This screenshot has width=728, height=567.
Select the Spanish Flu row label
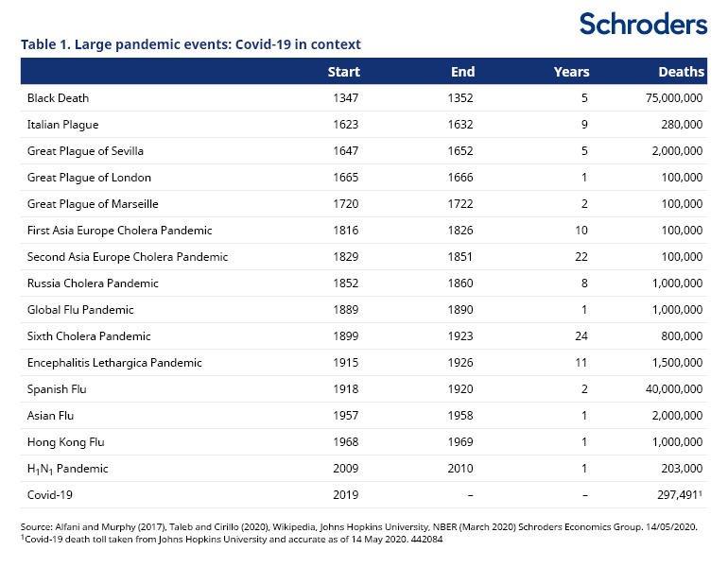coord(59,389)
